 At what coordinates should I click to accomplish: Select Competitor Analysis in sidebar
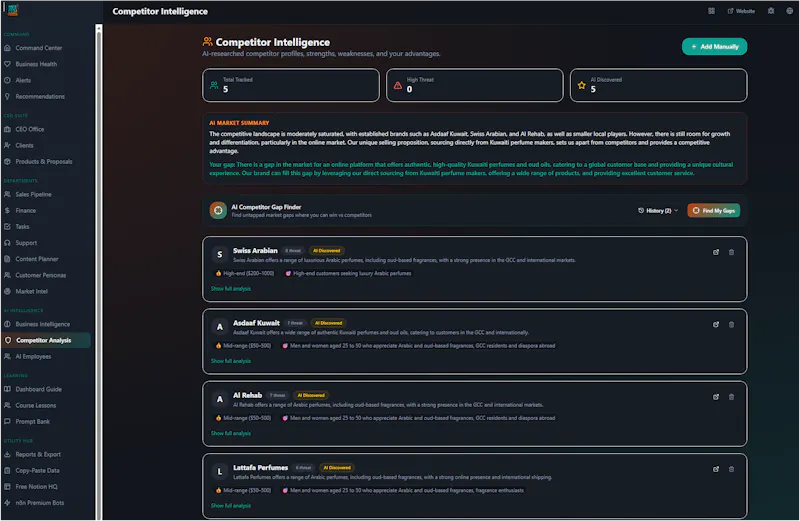[46, 340]
